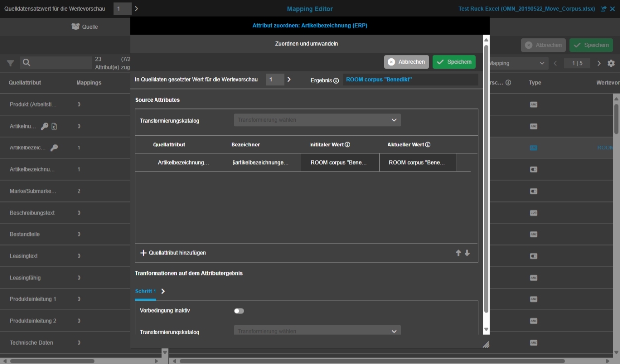
Task: Switch to the Quelle tab
Action: [85, 27]
